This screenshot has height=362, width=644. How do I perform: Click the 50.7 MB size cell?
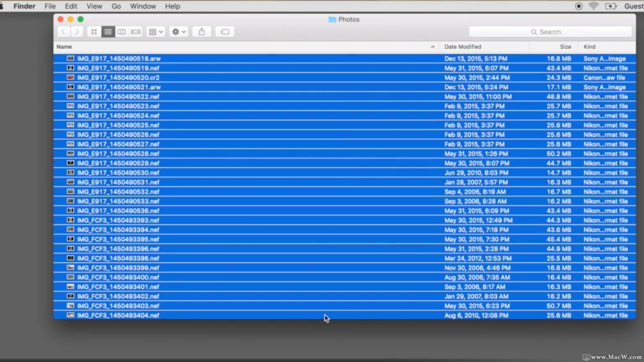pyautogui.click(x=559, y=306)
